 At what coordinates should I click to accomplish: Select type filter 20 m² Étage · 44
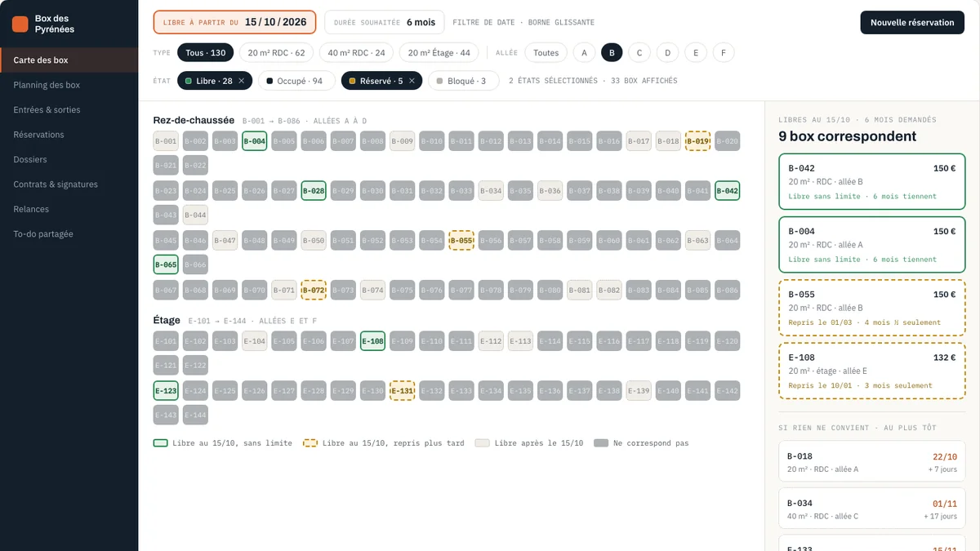point(439,53)
